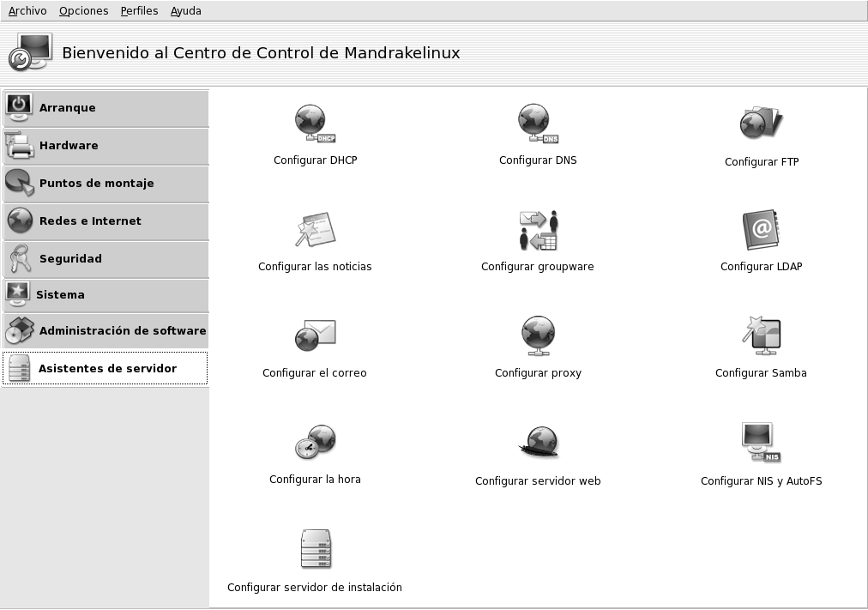Click the Configurar DNS label
Screen dimensions: 868x610
click(x=538, y=160)
